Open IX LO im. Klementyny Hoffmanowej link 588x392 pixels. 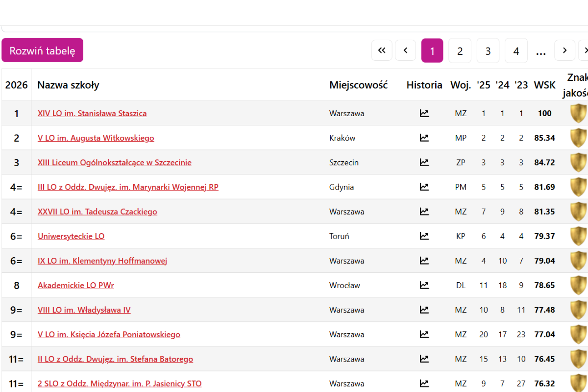102,261
